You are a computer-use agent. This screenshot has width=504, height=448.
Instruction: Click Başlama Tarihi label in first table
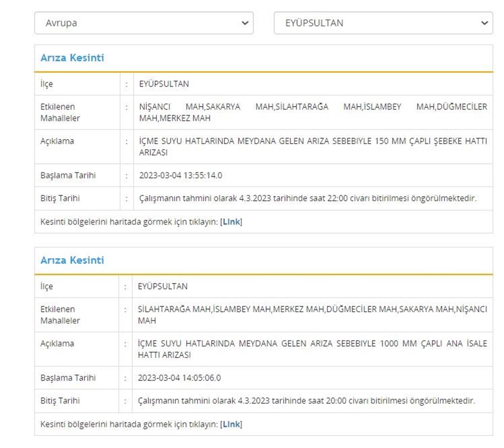tap(68, 176)
